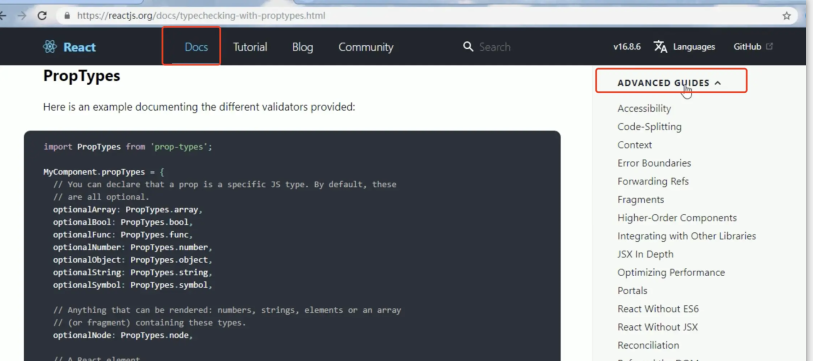Open the Portals guide
The width and height of the screenshot is (813, 361).
click(x=632, y=290)
